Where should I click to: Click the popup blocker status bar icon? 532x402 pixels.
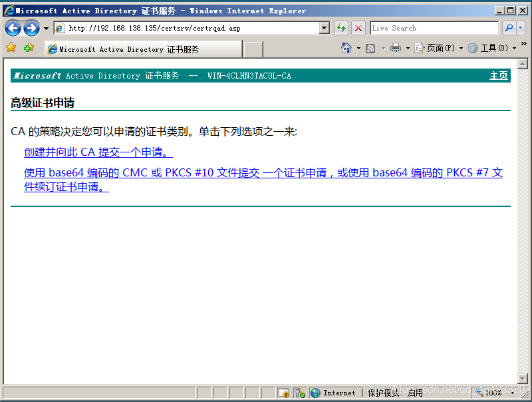tap(284, 393)
